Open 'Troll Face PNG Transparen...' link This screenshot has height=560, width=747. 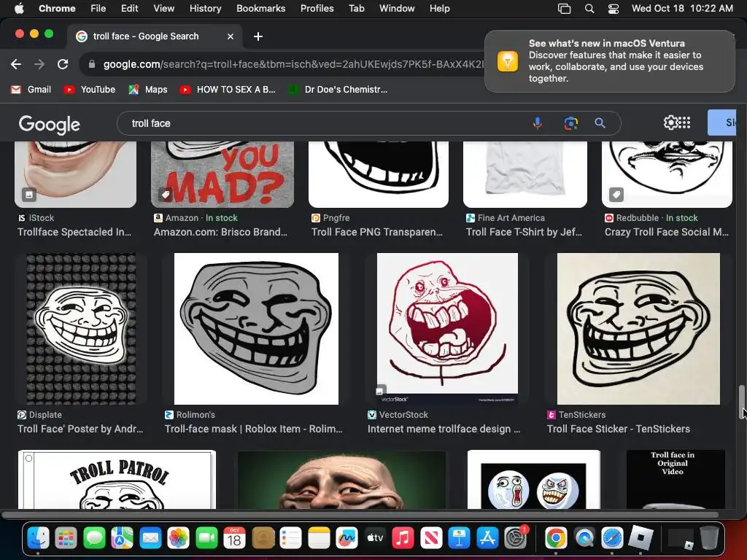coord(377,232)
